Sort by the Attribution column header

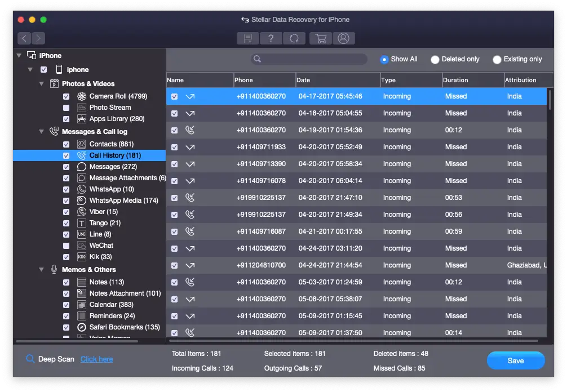tap(529, 80)
